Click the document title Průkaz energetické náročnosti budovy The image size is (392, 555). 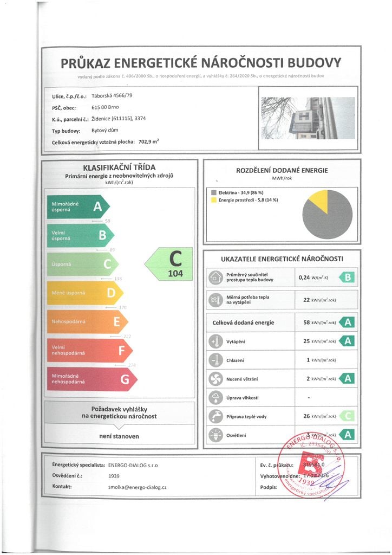tap(201, 62)
